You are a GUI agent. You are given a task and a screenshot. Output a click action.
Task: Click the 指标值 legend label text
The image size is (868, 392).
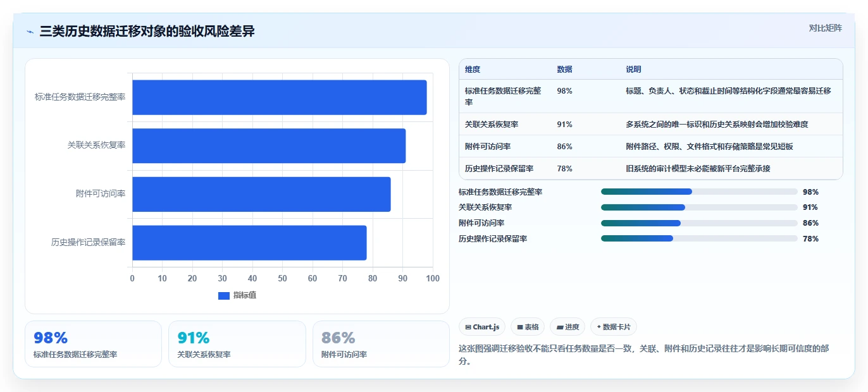245,295
